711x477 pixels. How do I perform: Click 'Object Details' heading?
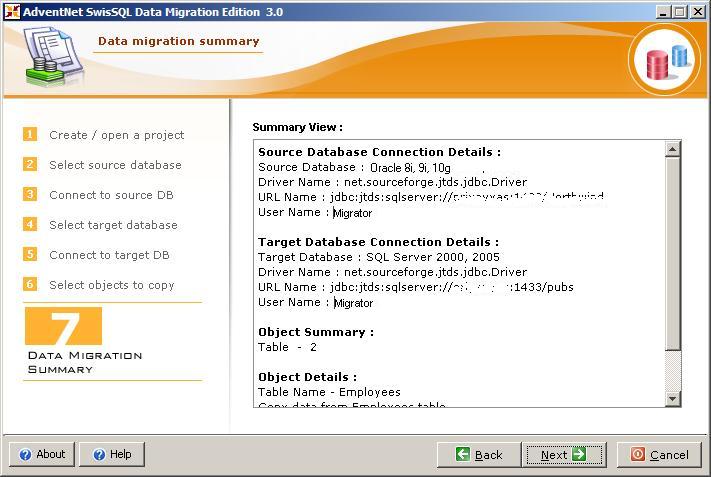pyautogui.click(x=307, y=377)
